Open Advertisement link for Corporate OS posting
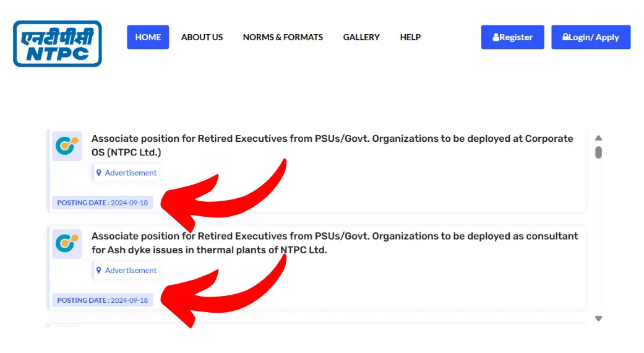This screenshot has height=353, width=644. pyautogui.click(x=131, y=173)
